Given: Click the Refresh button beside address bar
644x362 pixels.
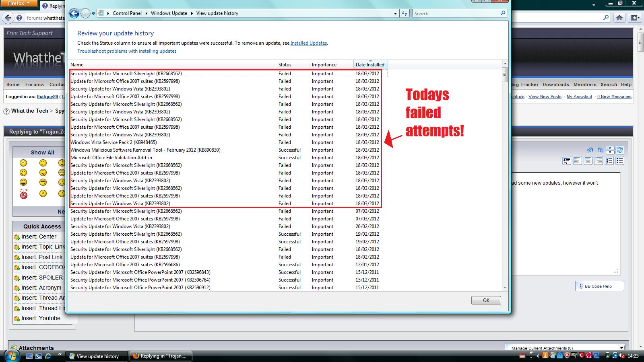Looking at the screenshot, I should [405, 13].
